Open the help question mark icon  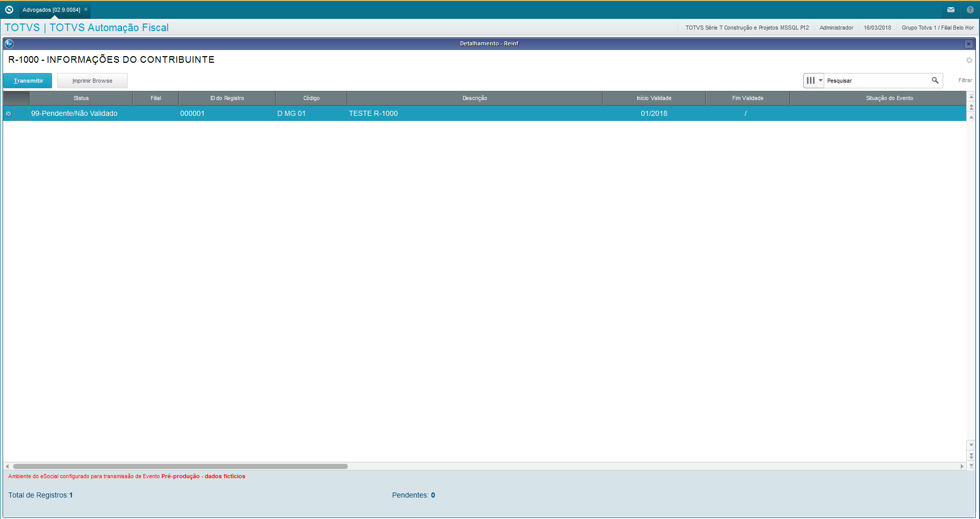coord(970,10)
